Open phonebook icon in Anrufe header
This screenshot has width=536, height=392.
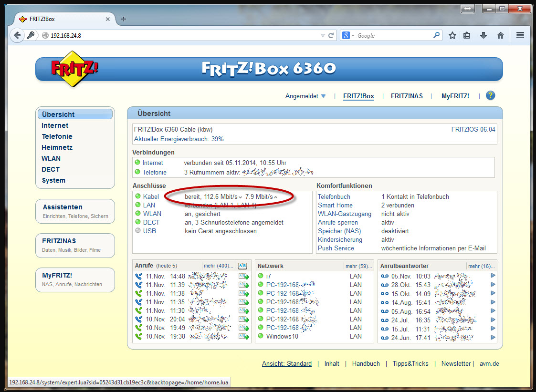(x=242, y=266)
